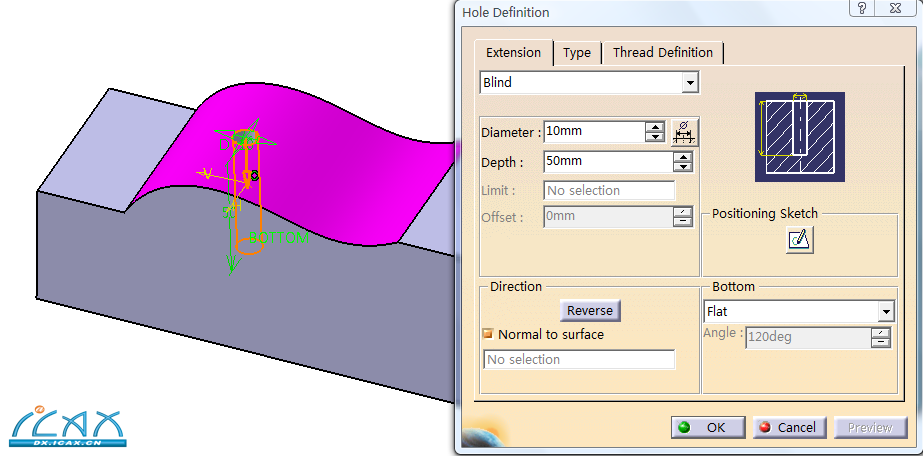Click the hole cross-section preview image
The image size is (923, 456).
click(799, 137)
